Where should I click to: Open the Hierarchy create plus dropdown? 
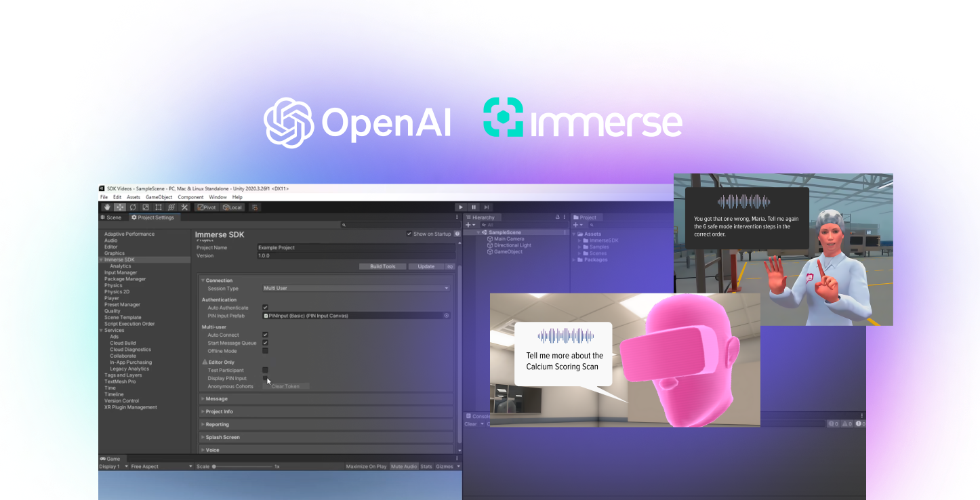click(470, 225)
